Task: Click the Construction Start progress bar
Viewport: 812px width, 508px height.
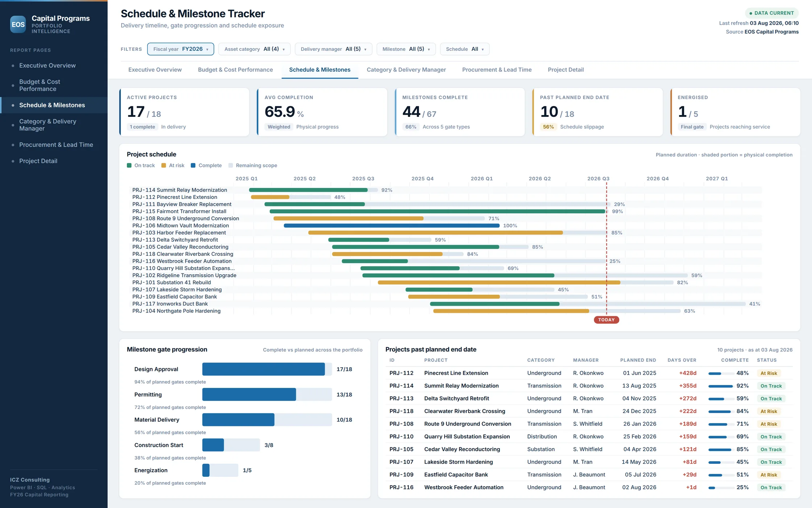Action: click(x=231, y=445)
